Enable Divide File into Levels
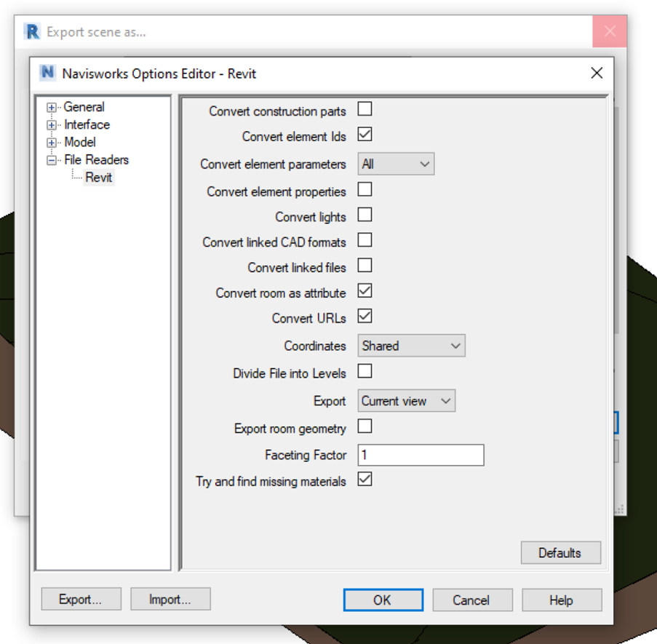 (365, 371)
